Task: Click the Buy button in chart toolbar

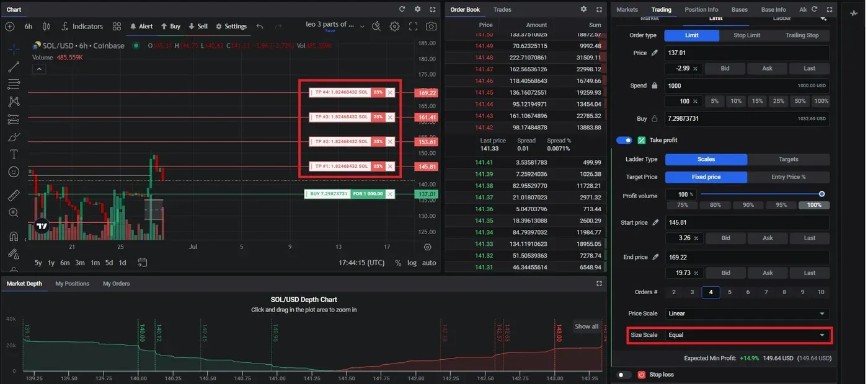Action: pyautogui.click(x=170, y=27)
